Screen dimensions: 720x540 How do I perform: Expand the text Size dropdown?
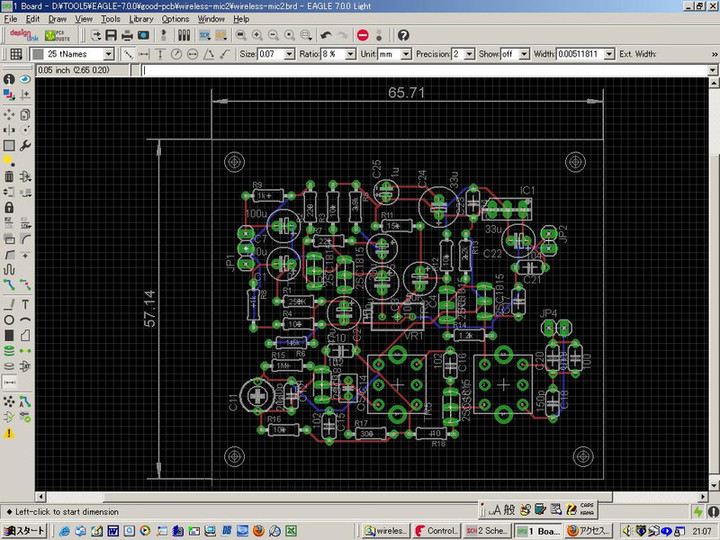[289, 54]
